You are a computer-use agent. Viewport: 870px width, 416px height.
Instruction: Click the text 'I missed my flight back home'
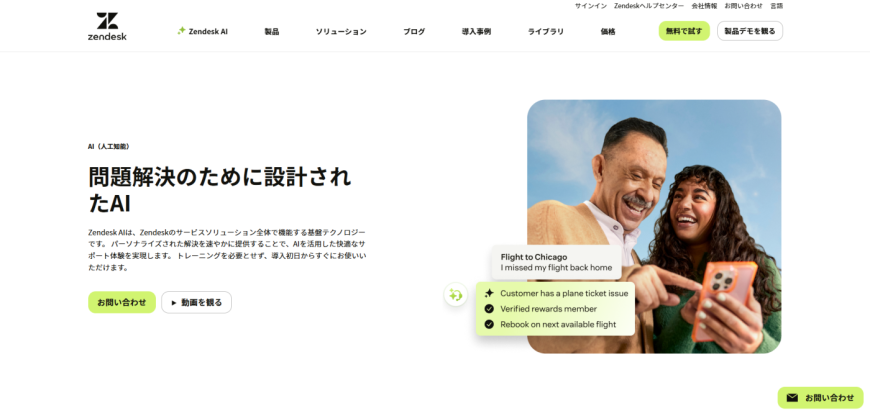[557, 267]
